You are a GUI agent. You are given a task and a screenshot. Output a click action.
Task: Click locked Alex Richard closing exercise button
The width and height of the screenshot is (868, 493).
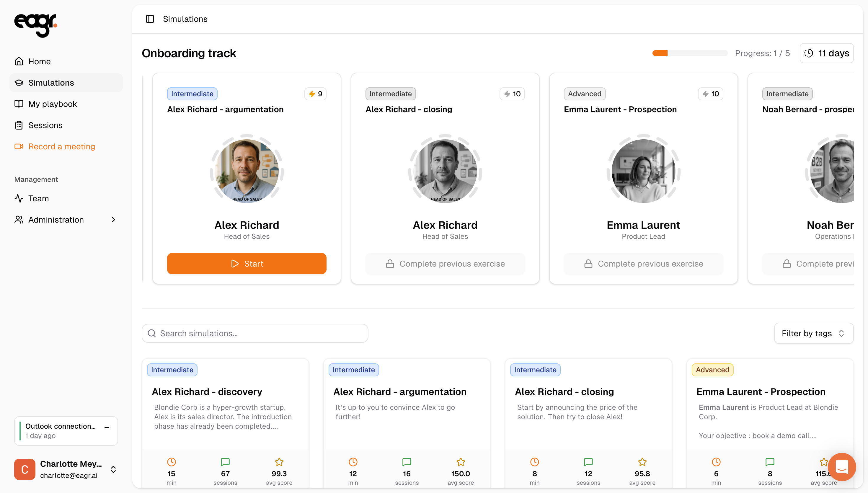(445, 263)
